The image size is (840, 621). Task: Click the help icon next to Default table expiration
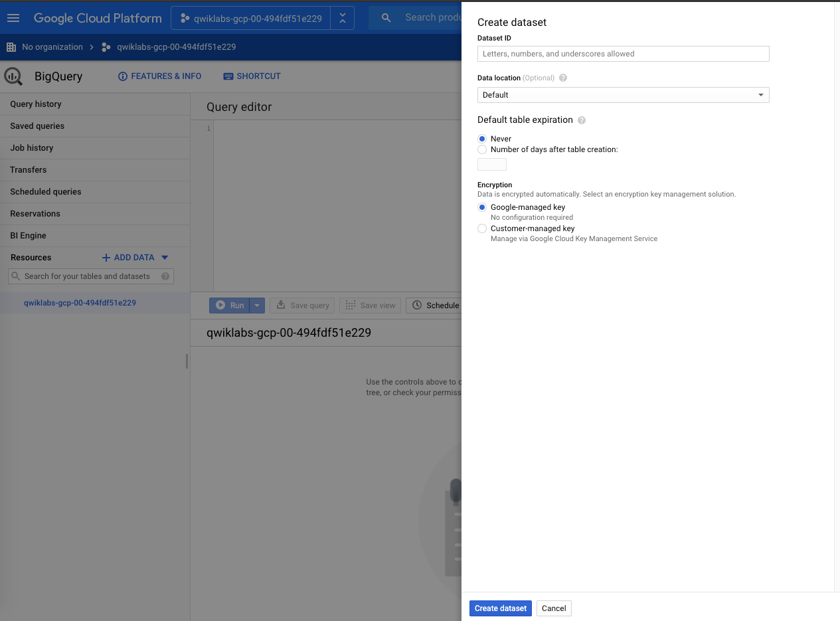(x=582, y=120)
